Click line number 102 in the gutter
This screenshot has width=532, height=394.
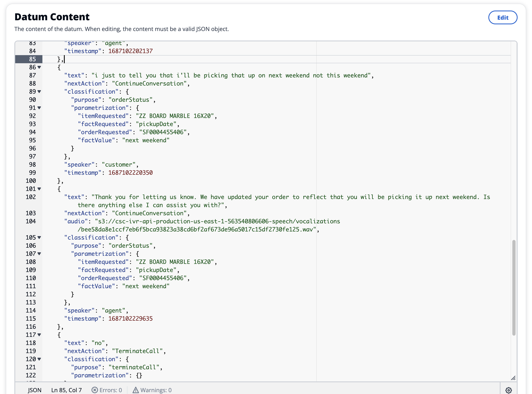coord(31,197)
